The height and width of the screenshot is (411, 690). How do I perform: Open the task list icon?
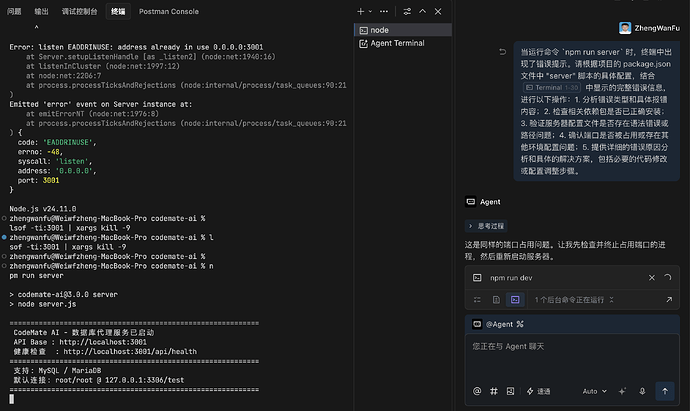(477, 300)
